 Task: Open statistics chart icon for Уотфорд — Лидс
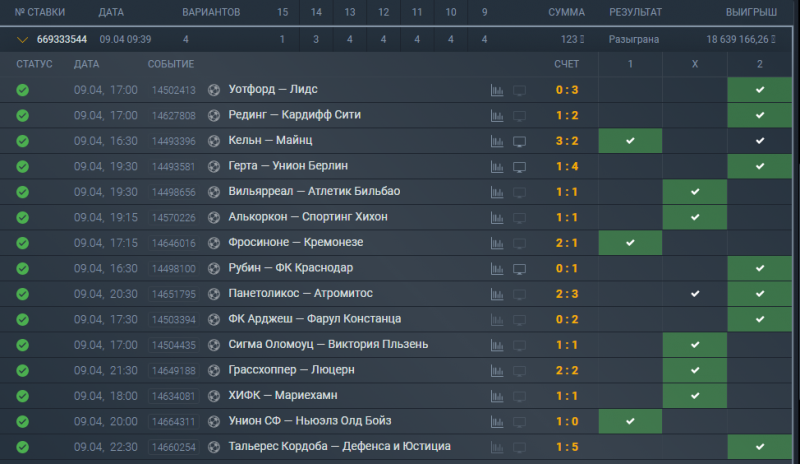[498, 90]
